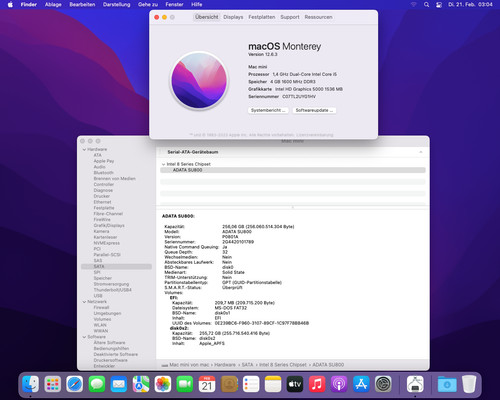Open Messages app in Dock
500x400 pixels.
pyautogui.click(x=97, y=384)
